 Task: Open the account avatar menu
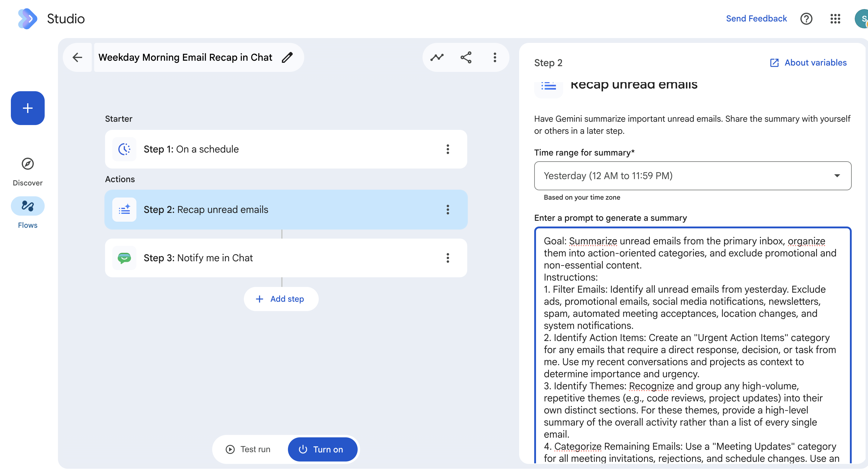[862, 18]
